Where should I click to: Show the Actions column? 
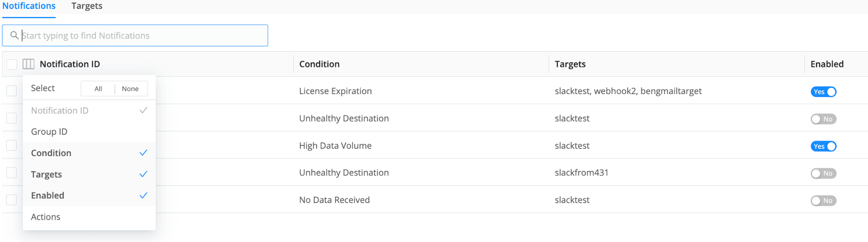[46, 217]
